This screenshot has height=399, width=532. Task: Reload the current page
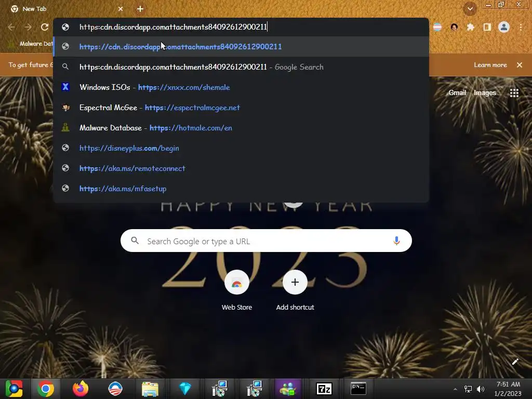(45, 27)
